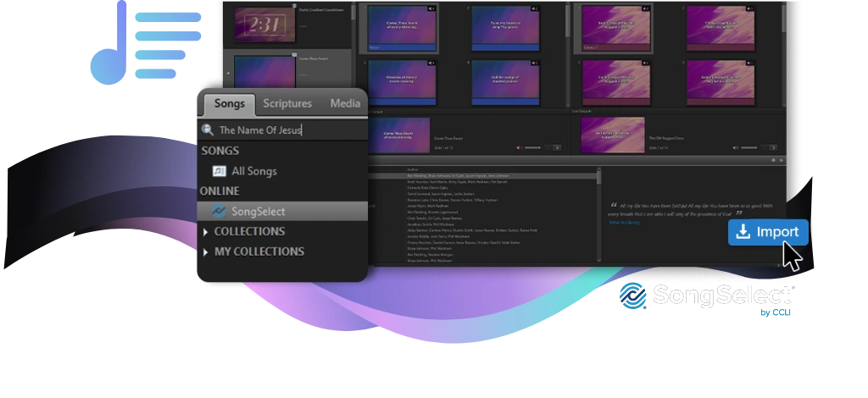Expand Come Thou Fount schedule item triangle

(227, 73)
